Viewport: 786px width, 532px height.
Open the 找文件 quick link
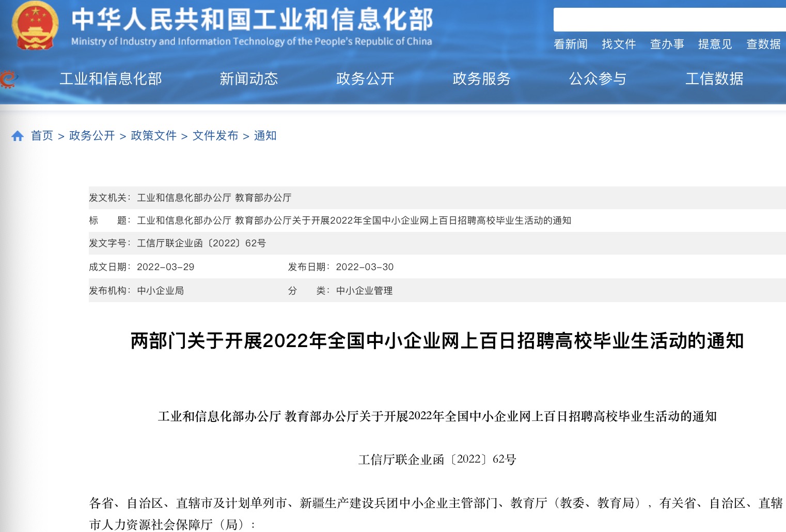[619, 44]
